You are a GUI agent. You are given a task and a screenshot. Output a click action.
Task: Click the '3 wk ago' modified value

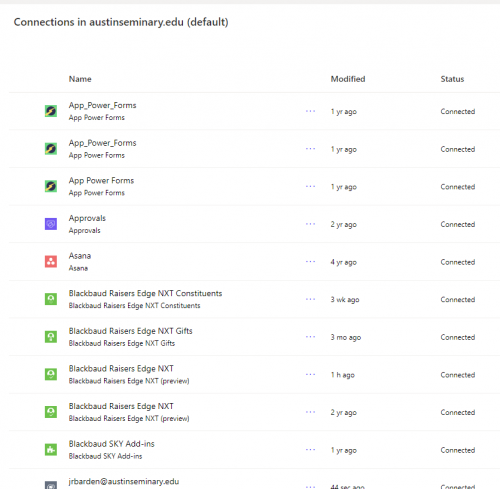[345, 300]
